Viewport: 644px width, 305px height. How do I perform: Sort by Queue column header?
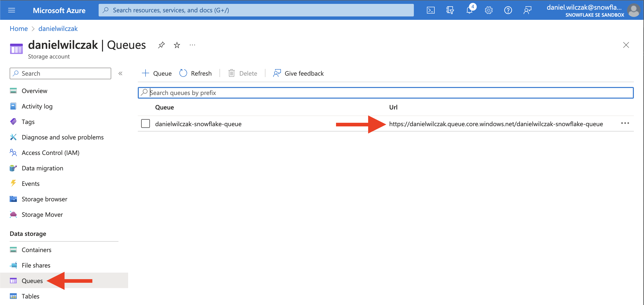click(164, 107)
